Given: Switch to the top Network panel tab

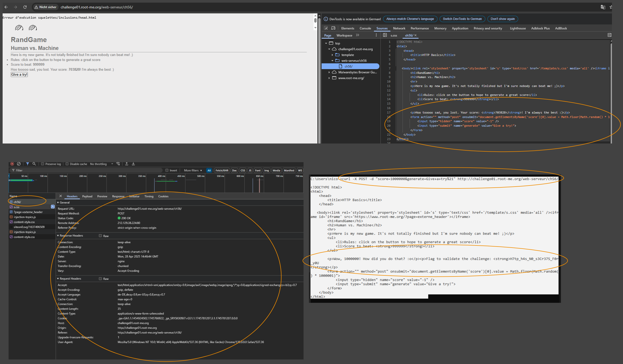Looking at the screenshot, I should tap(399, 28).
